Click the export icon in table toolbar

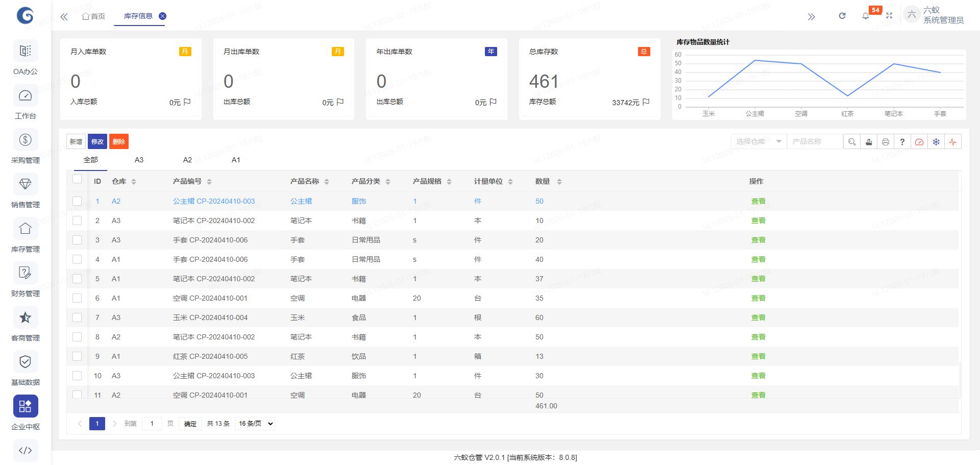pos(869,142)
